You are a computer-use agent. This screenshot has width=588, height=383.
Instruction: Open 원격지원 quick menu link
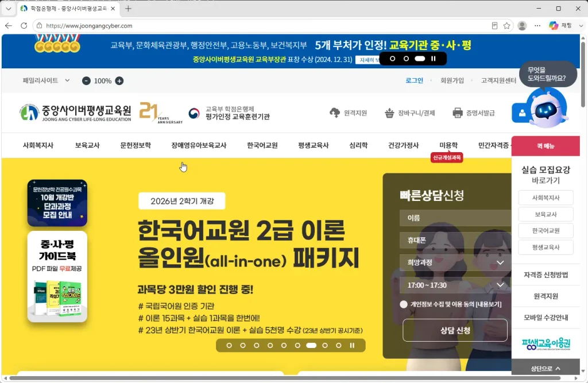click(x=546, y=296)
